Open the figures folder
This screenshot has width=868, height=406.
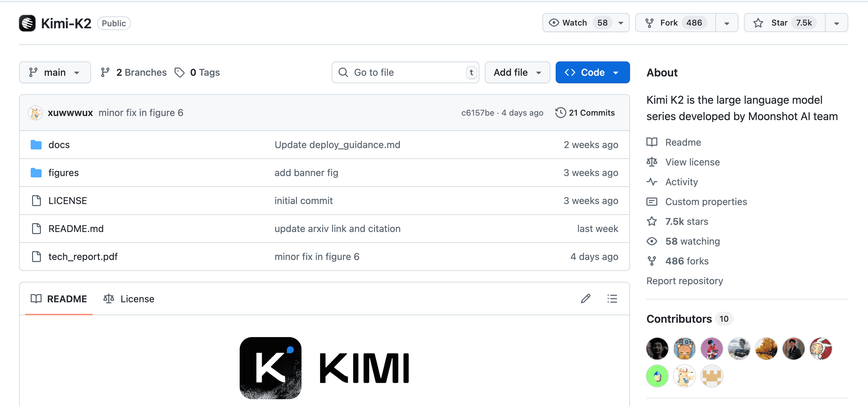[63, 173]
